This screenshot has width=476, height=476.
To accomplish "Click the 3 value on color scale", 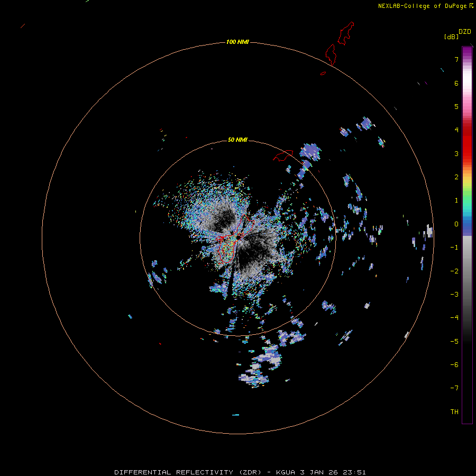I will [x=456, y=153].
